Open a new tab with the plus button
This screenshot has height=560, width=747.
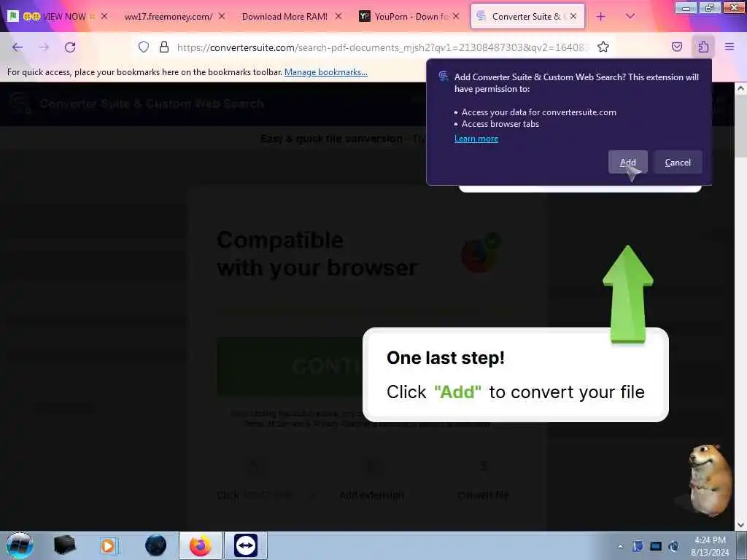(x=601, y=17)
